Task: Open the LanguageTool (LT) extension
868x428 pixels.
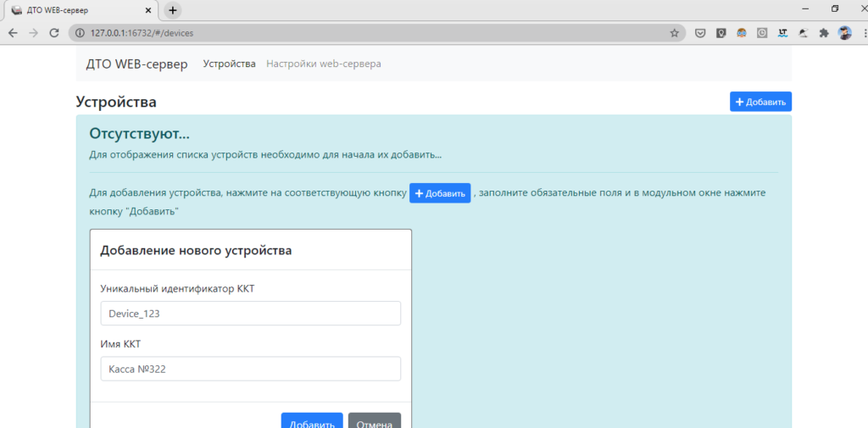Action: 782,33
